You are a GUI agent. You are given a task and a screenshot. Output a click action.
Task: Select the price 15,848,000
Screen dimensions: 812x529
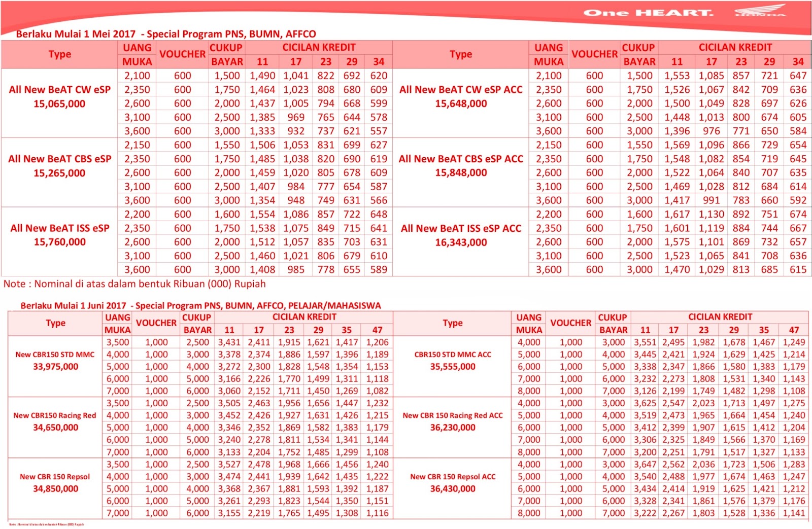(461, 172)
